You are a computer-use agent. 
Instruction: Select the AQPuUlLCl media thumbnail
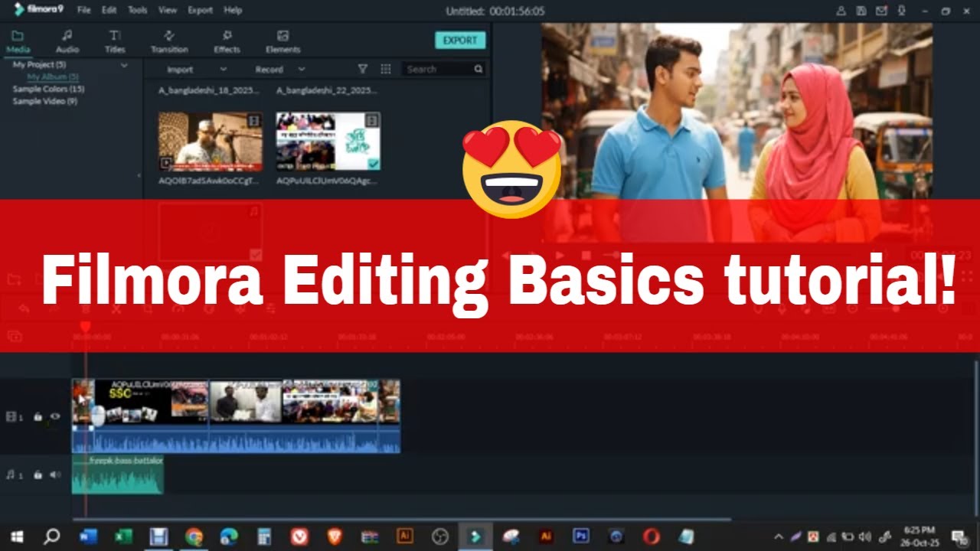[328, 142]
